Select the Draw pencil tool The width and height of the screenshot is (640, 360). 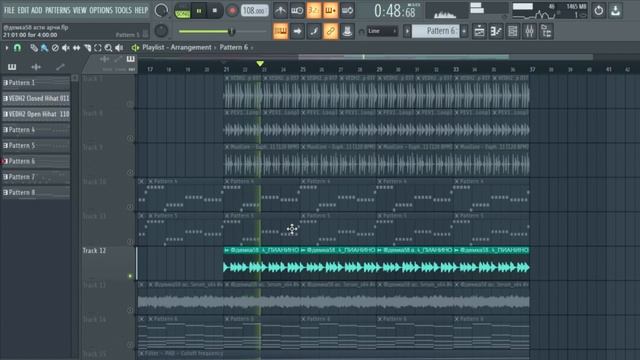tap(33, 48)
